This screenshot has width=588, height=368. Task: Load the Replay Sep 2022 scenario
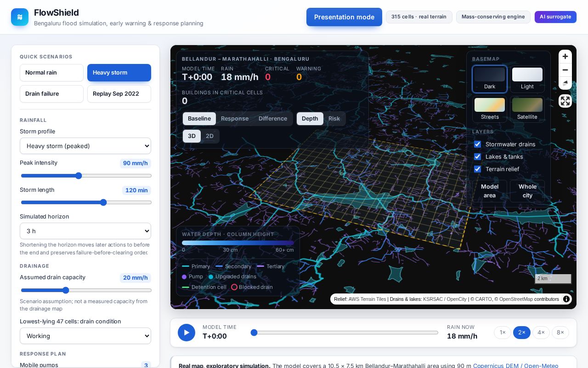[119, 94]
